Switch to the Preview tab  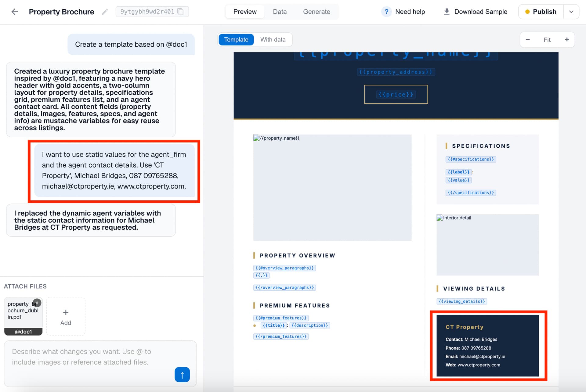245,12
